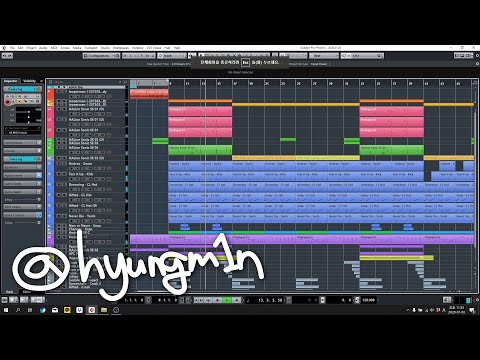Click the Undo arrow in toolbar
The height and width of the screenshot is (360, 480).
point(5,56)
